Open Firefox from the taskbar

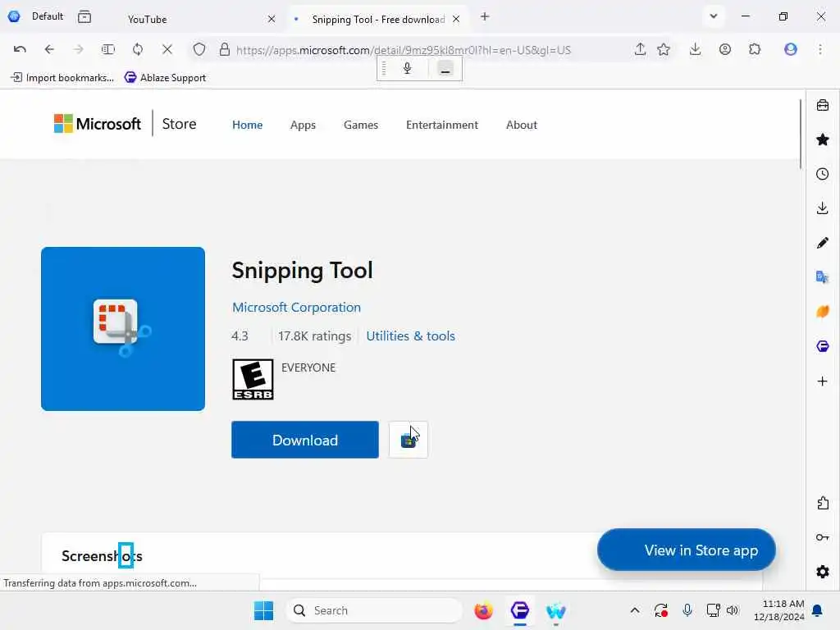483,610
